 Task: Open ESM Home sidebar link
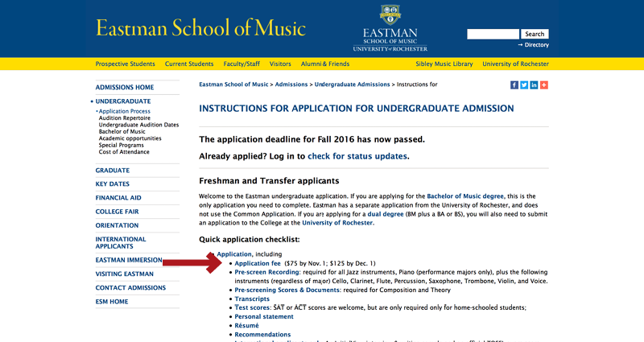coord(112,302)
